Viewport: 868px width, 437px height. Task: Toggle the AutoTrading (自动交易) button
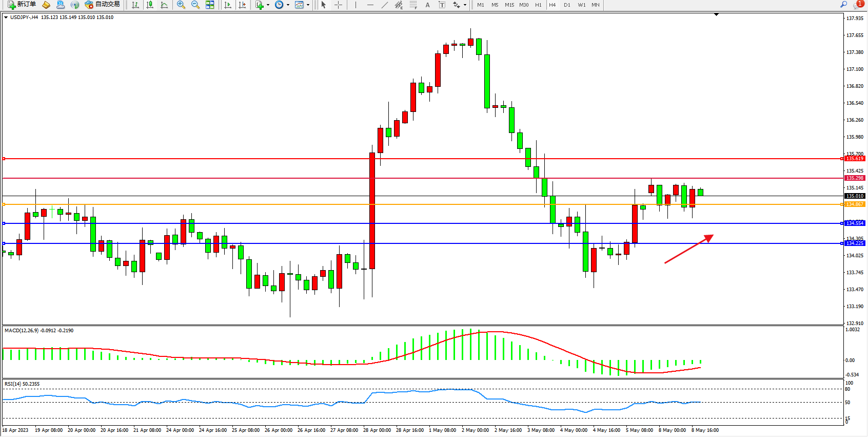click(x=103, y=5)
